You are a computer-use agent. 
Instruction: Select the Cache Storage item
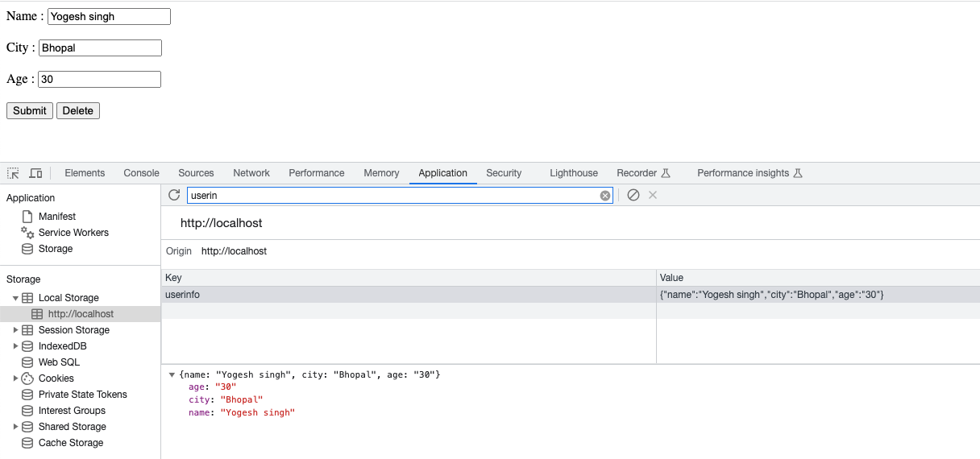[71, 443]
